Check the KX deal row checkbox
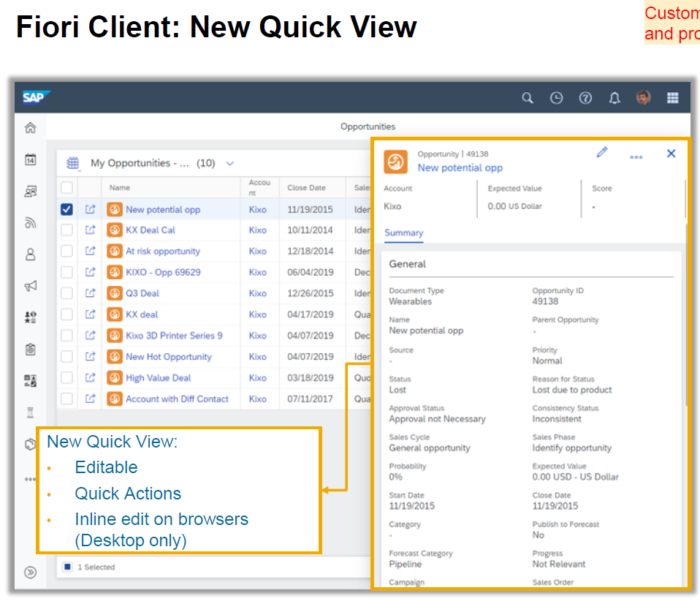The image size is (700, 604). pos(67,314)
